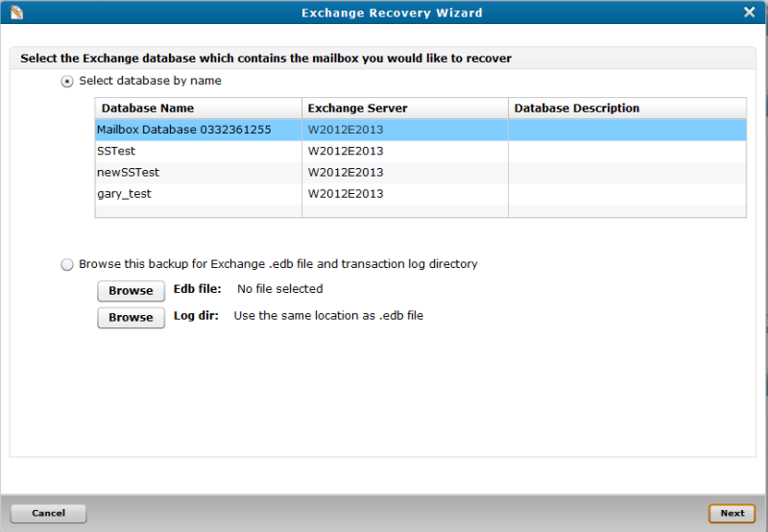The image size is (768, 532).
Task: Click 'No file selected' text
Action: pyautogui.click(x=279, y=289)
